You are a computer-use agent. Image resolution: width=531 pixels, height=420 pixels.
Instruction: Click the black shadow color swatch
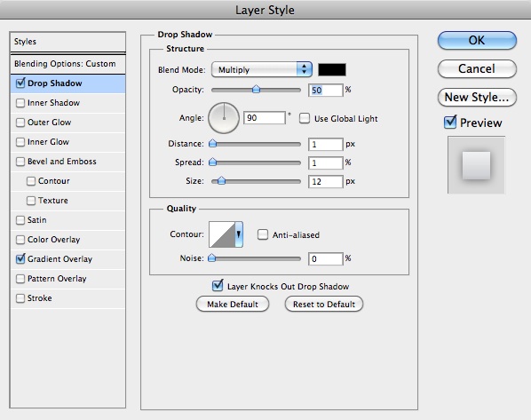pos(332,70)
